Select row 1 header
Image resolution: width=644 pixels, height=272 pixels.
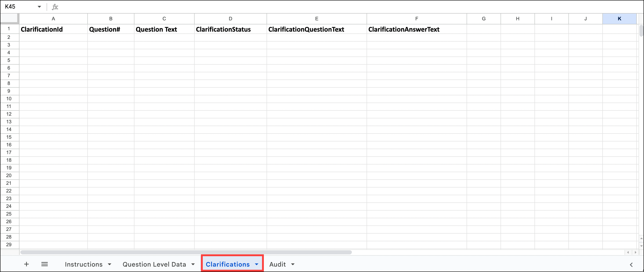pyautogui.click(x=9, y=29)
